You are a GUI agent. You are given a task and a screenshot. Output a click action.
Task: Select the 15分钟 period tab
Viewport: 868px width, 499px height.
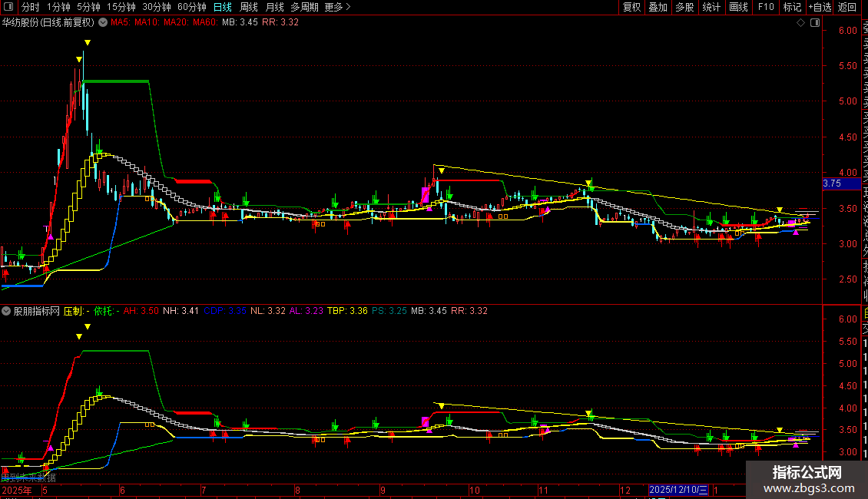pos(121,7)
